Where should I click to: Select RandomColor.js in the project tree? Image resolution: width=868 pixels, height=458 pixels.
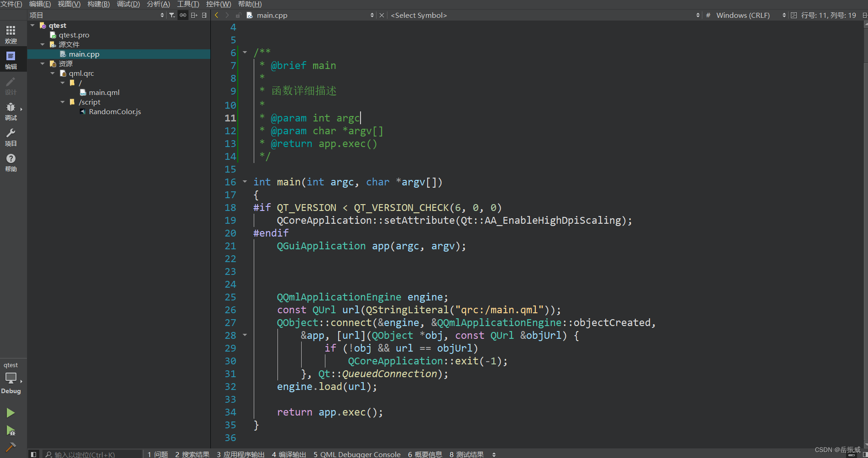coord(115,111)
